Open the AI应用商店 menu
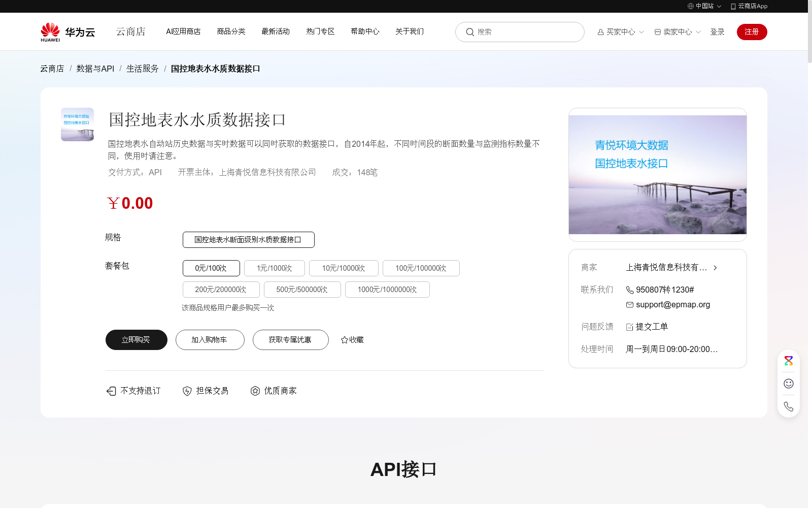 tap(183, 31)
